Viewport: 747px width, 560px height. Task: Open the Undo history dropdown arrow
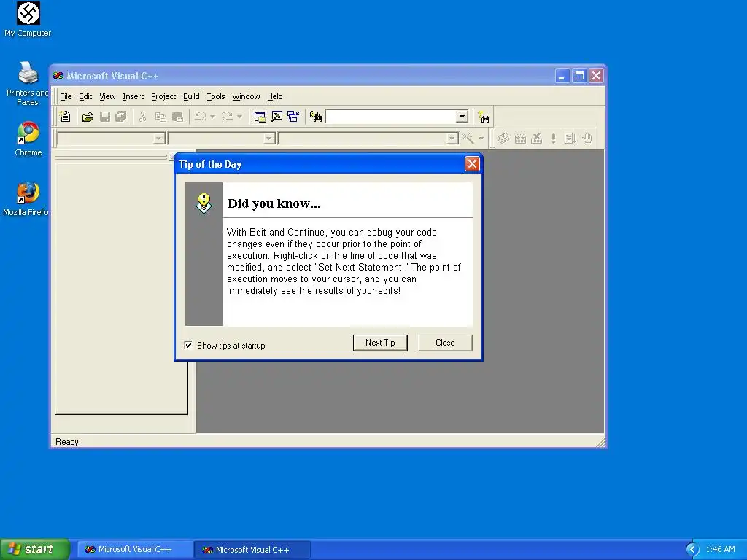point(212,117)
